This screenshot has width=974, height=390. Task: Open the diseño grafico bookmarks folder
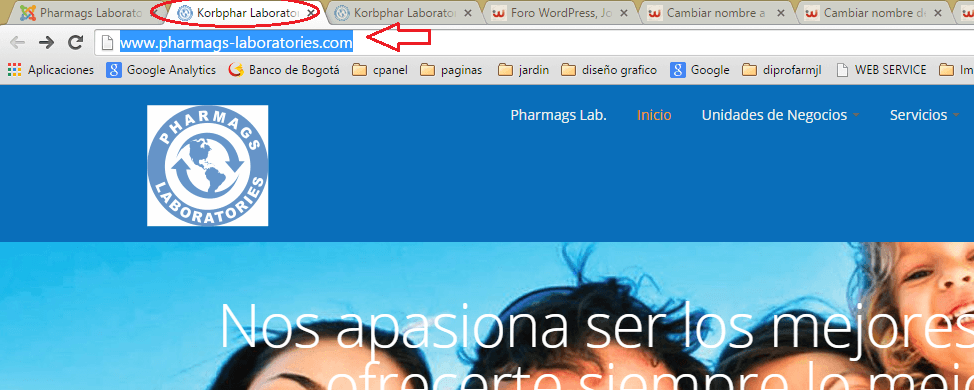pyautogui.click(x=609, y=70)
